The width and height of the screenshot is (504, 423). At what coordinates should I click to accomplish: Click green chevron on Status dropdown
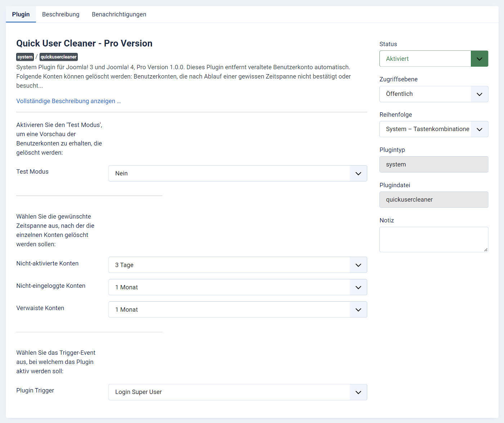point(479,59)
